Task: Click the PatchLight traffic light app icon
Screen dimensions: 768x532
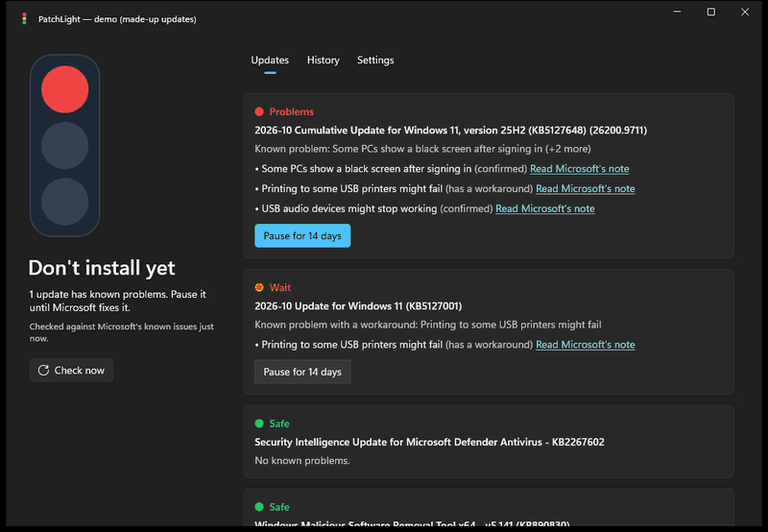Action: point(24,18)
